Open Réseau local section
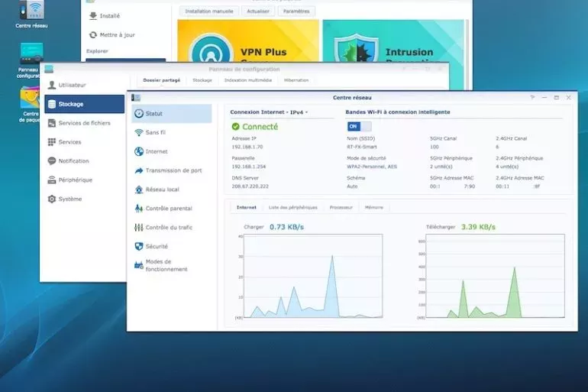The height and width of the screenshot is (392, 588). (172, 190)
